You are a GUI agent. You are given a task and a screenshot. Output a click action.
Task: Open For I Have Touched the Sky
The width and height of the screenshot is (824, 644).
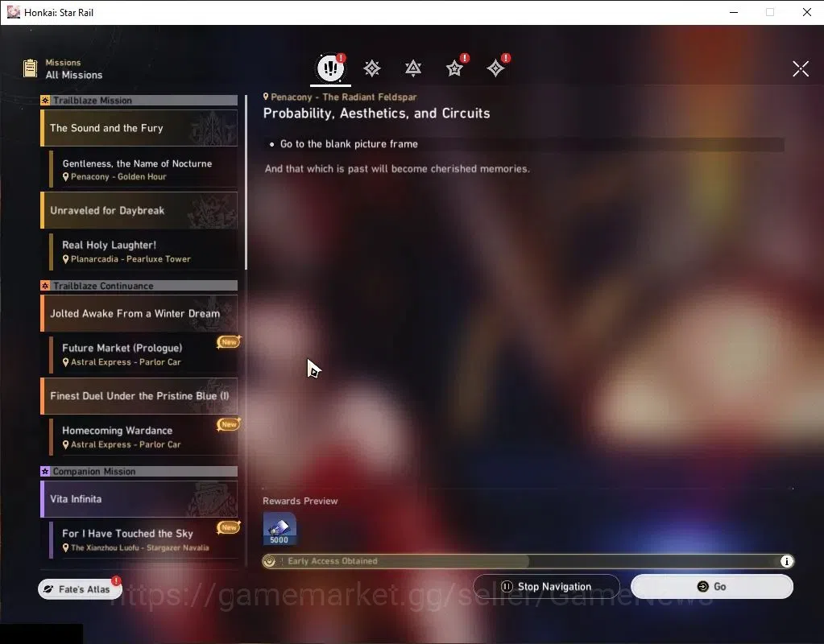point(143,540)
